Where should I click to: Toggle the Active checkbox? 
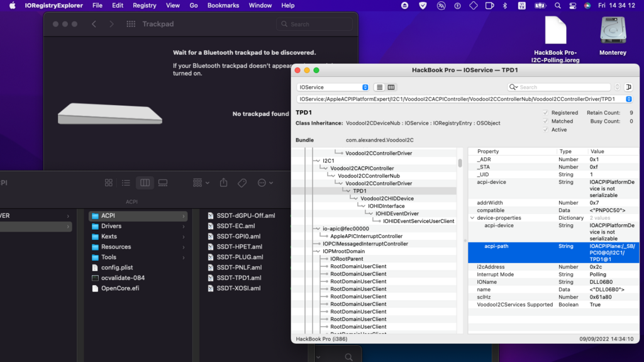click(x=545, y=130)
